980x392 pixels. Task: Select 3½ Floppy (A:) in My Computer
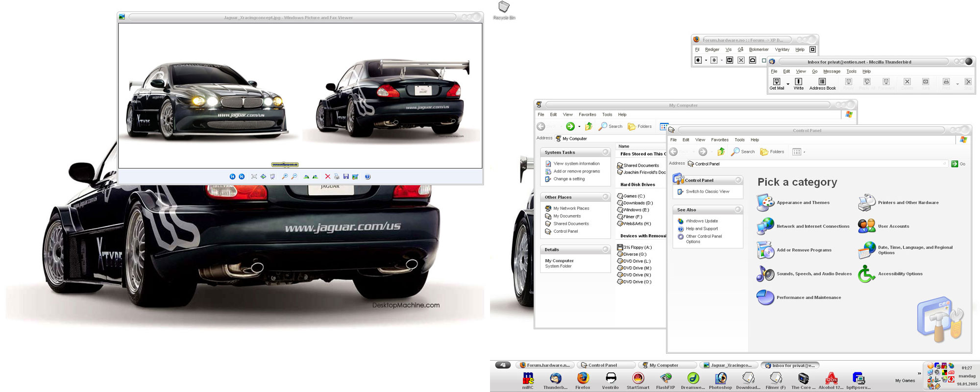[635, 247]
